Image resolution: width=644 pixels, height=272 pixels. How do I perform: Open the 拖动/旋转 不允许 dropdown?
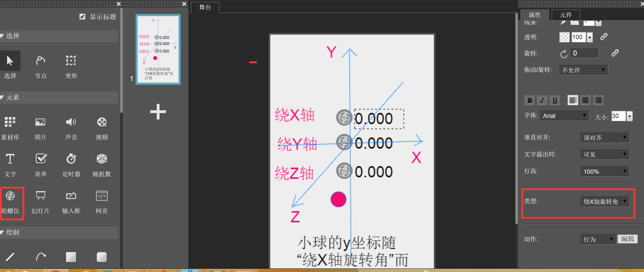pyautogui.click(x=583, y=70)
